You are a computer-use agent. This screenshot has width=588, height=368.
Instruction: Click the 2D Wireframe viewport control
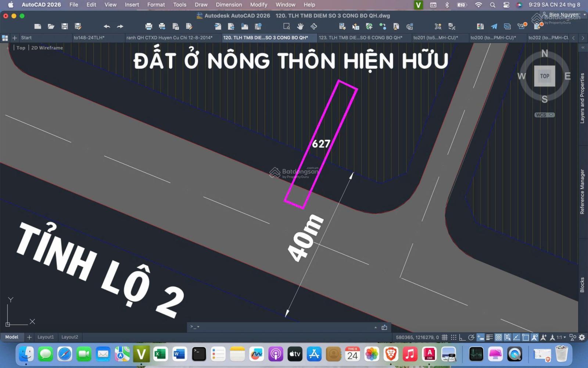(47, 47)
